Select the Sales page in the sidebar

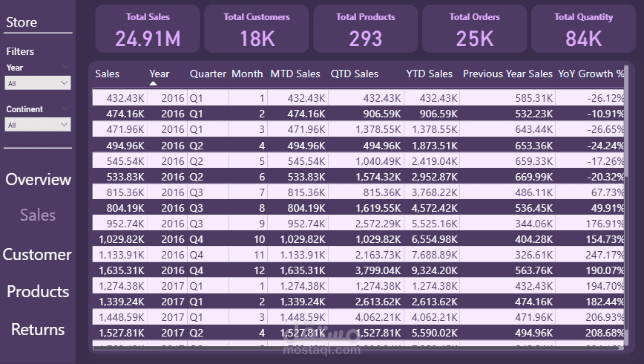tap(38, 215)
